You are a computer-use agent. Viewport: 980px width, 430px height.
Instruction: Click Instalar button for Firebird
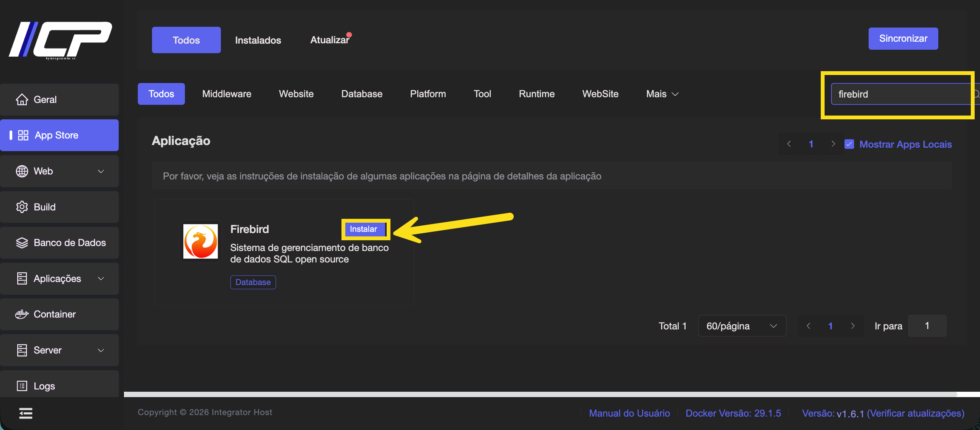pos(364,229)
